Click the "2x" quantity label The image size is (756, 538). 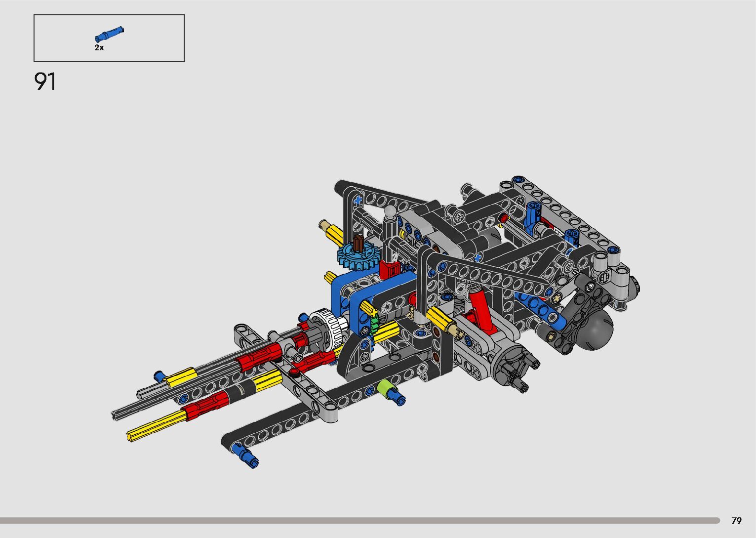(x=99, y=47)
